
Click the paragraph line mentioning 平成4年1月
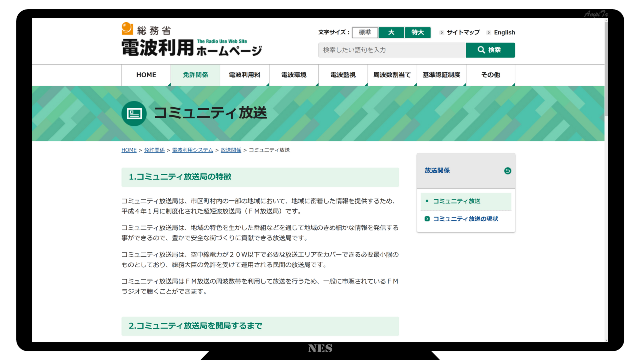[211, 211]
